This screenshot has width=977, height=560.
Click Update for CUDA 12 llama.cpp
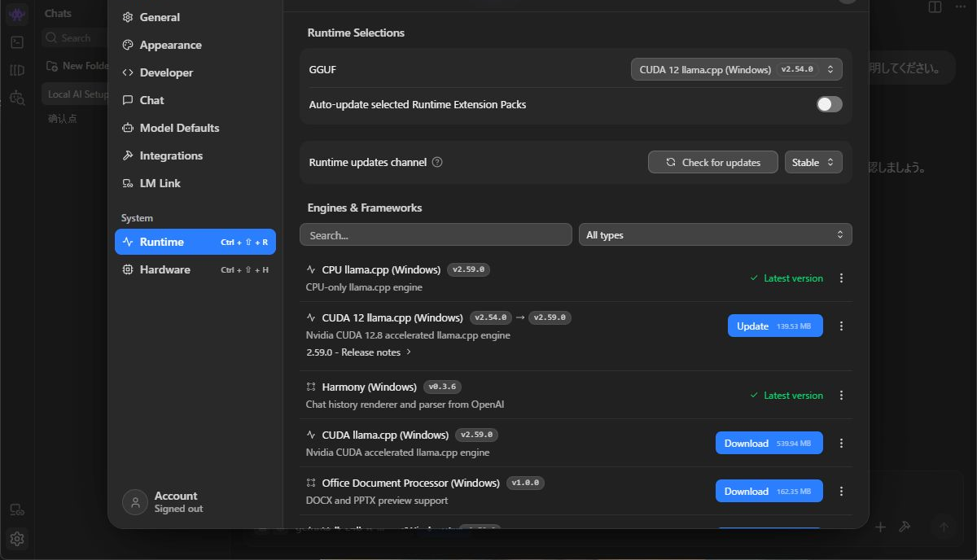[775, 326]
